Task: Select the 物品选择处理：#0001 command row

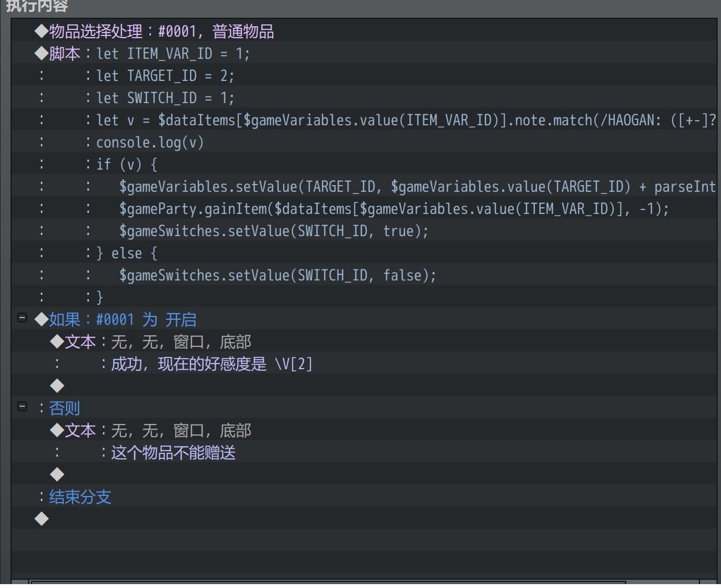Action: click(364, 30)
